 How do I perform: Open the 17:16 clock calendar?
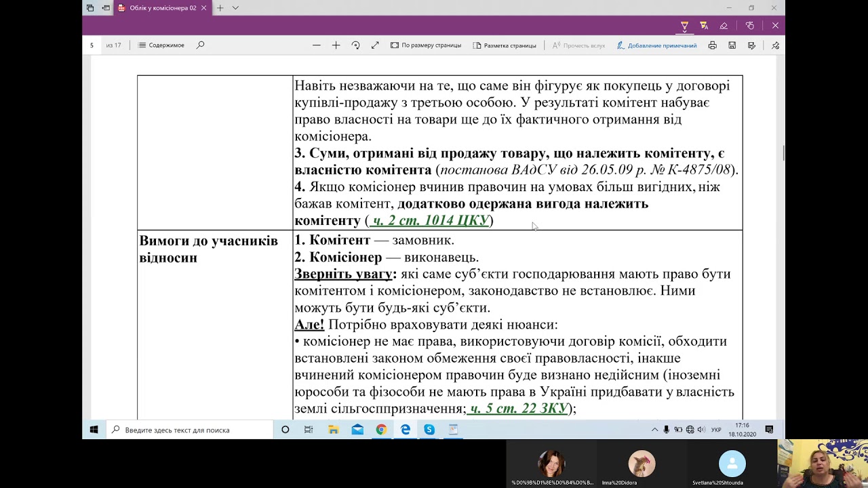[741, 430]
